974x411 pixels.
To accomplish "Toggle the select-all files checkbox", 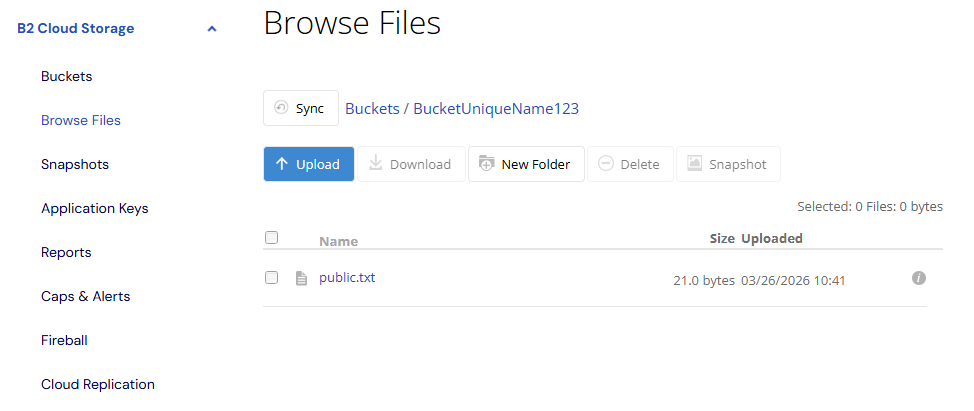I will (x=271, y=238).
